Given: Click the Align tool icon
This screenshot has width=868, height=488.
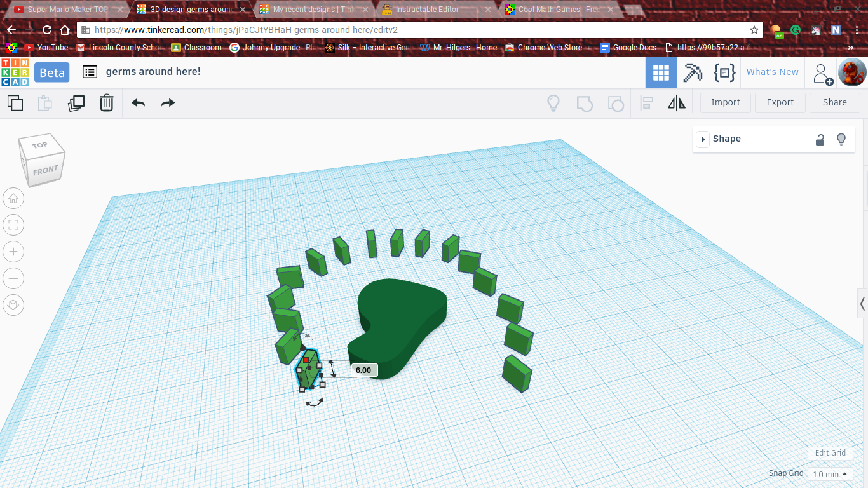Looking at the screenshot, I should click(647, 103).
